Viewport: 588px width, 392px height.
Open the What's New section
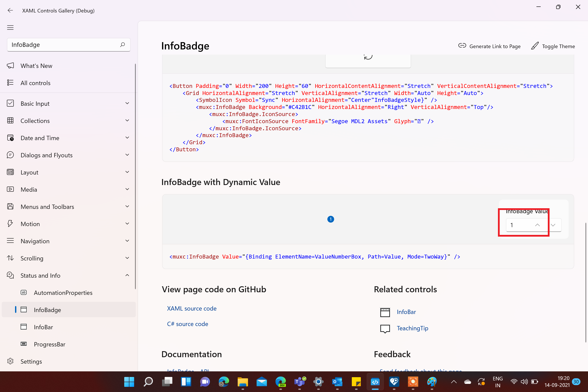coord(37,66)
